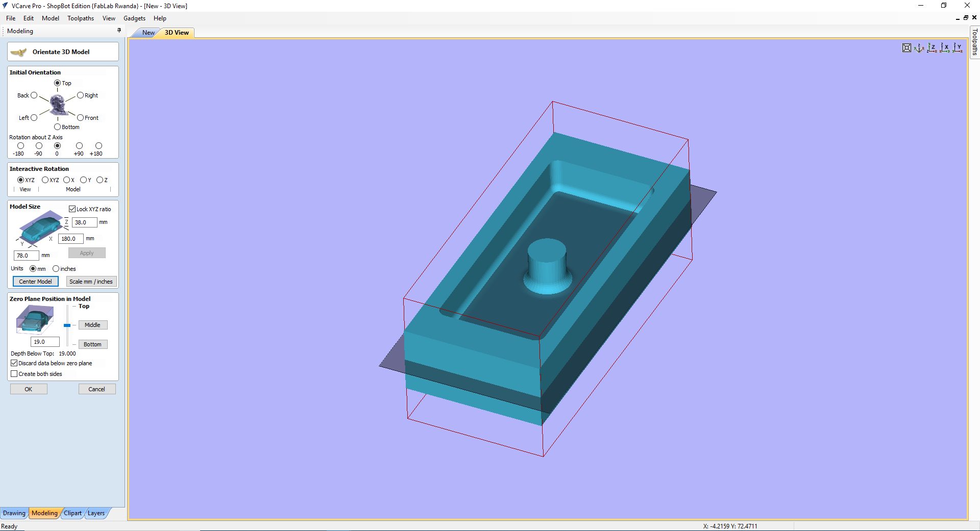
Task: Cancel the model orientation
Action: pyautogui.click(x=96, y=389)
